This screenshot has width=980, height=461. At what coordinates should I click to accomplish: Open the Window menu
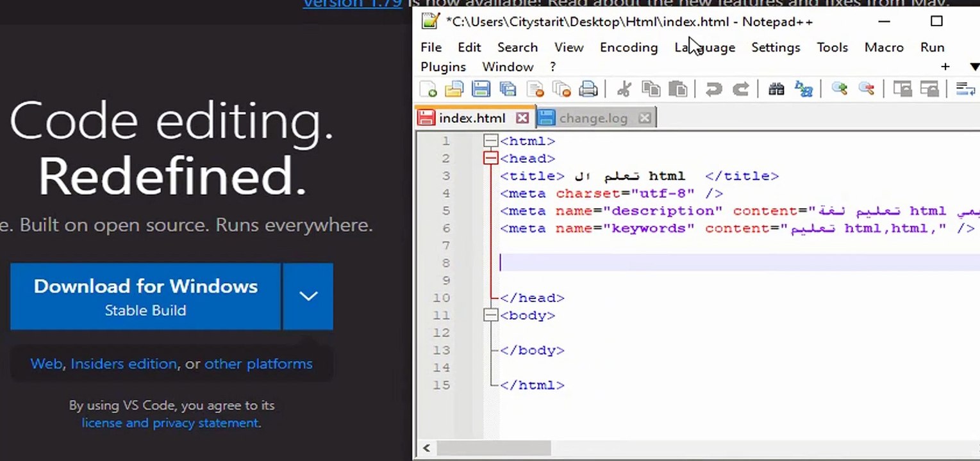(x=508, y=67)
